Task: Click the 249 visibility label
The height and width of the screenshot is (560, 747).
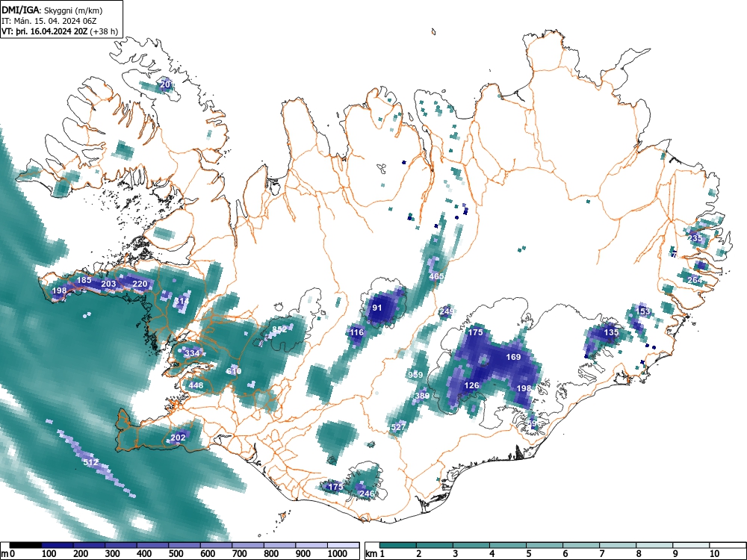Action: coord(447,311)
